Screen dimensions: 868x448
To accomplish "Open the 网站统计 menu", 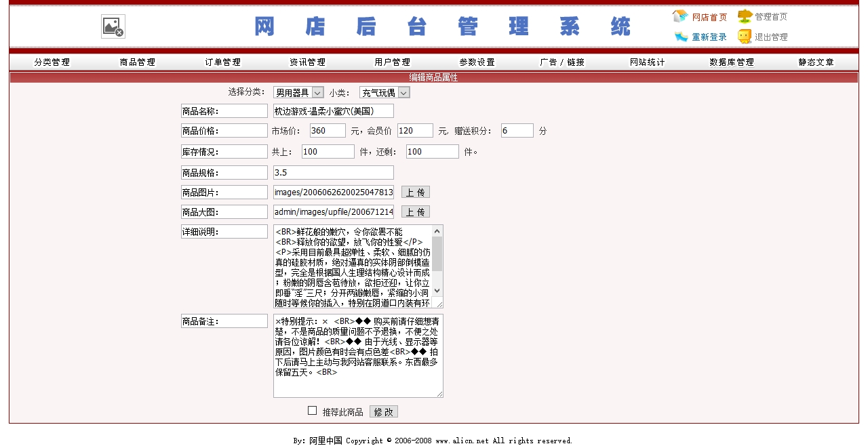I will point(648,62).
